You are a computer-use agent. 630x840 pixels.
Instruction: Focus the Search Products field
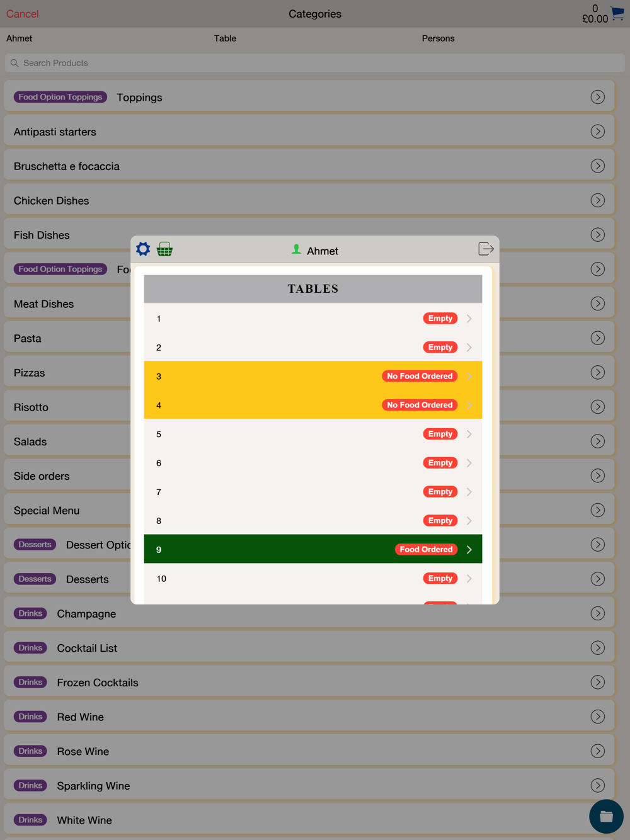[x=315, y=63]
